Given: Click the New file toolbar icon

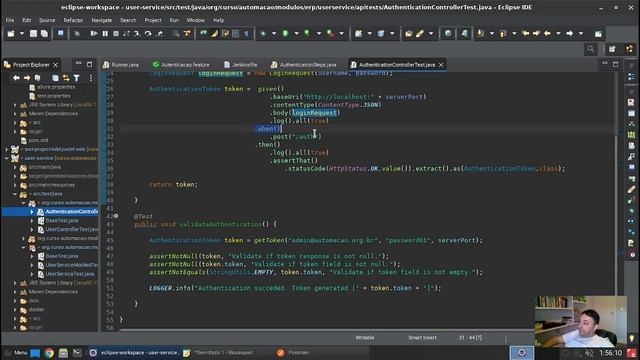Looking at the screenshot, I should pyautogui.click(x=11, y=33).
